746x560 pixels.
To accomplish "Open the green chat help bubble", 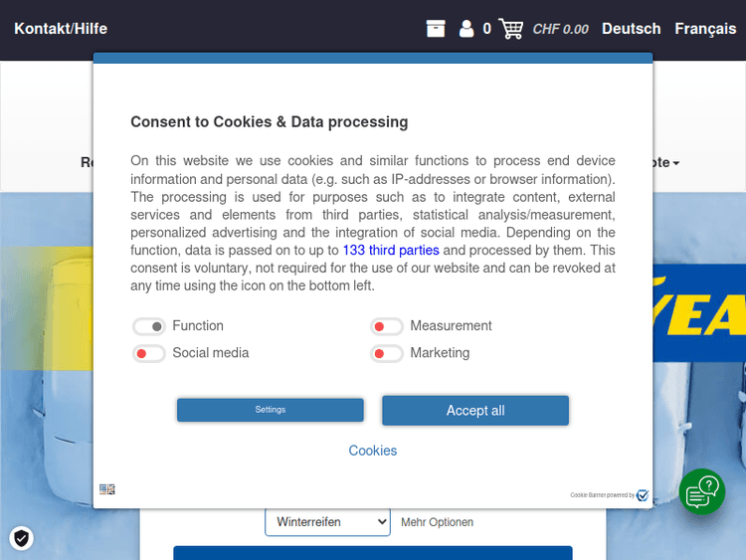I will click(x=702, y=490).
